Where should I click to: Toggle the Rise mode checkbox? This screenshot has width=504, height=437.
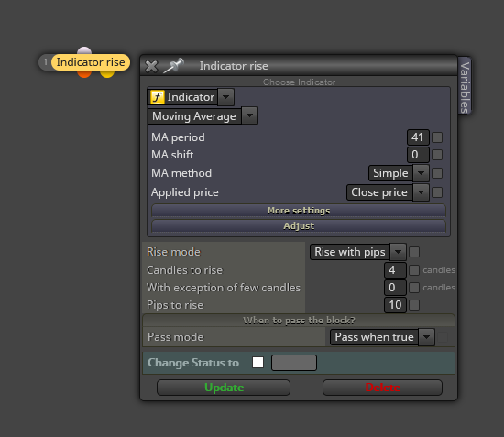click(414, 252)
